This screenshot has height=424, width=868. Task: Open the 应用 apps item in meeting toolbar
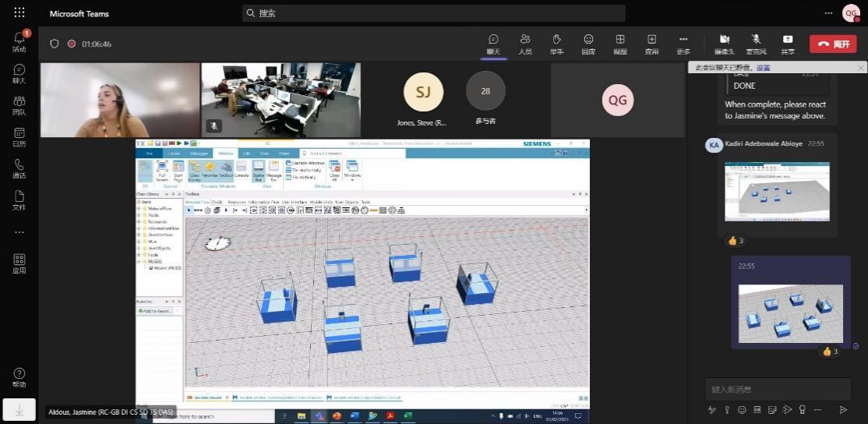click(x=651, y=43)
